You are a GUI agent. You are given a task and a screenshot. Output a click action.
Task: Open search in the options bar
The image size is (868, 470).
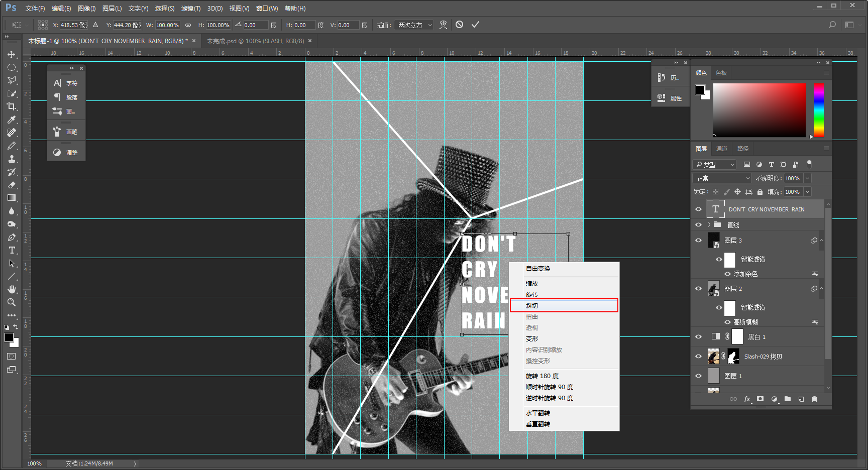(832, 25)
